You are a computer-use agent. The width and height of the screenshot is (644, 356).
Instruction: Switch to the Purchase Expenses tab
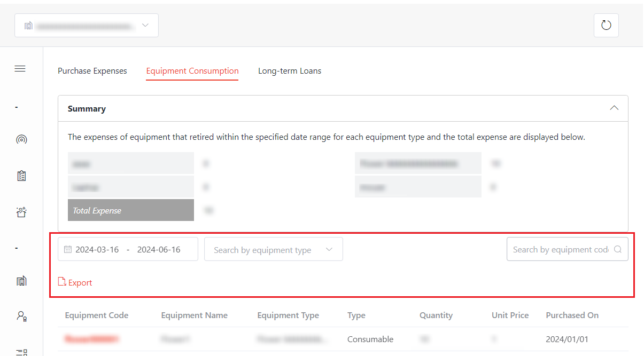coord(92,71)
